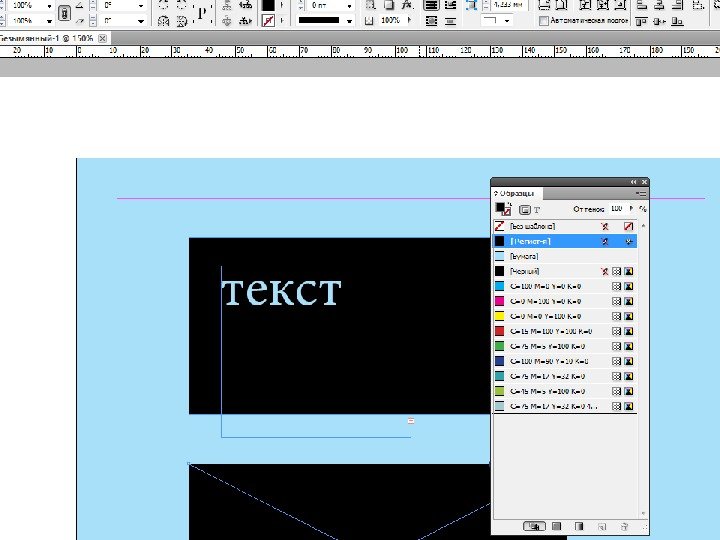
Task: Click the text frame out port marker
Action: 411,421
